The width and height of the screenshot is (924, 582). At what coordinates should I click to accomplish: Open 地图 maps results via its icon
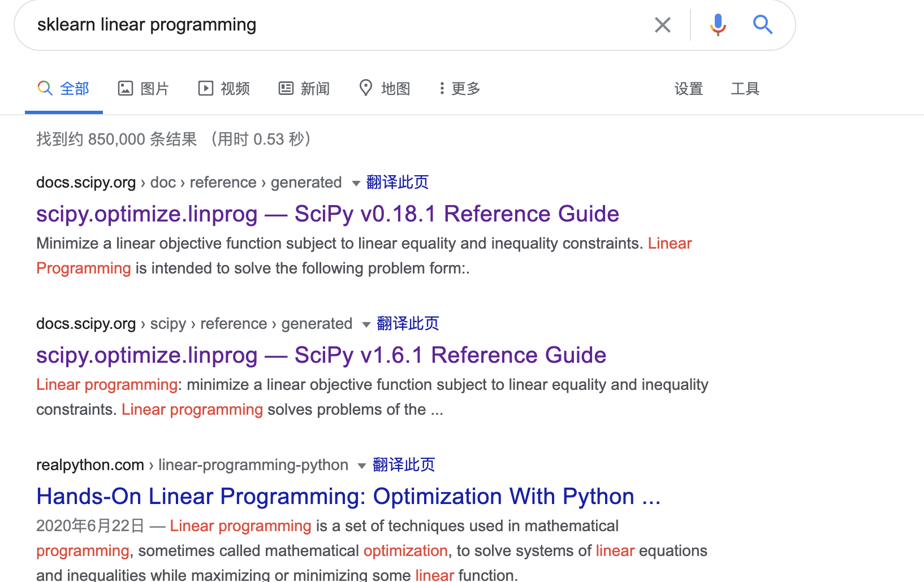[x=365, y=88]
